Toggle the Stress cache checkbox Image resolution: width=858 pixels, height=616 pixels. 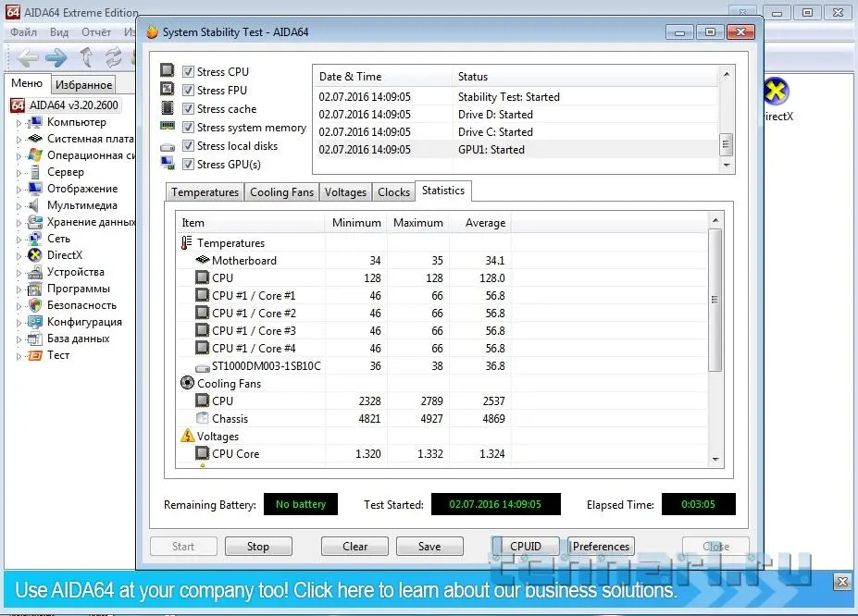(x=188, y=109)
